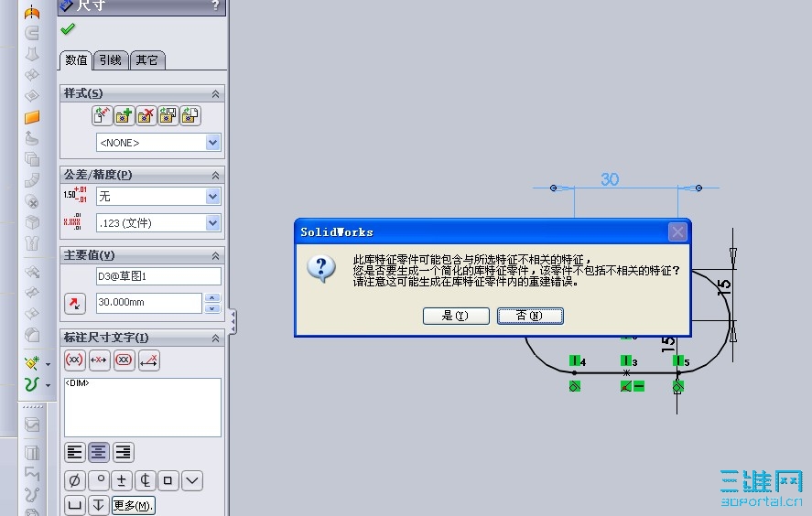
Task: Open the dimension panel help question mark
Action: [216, 5]
